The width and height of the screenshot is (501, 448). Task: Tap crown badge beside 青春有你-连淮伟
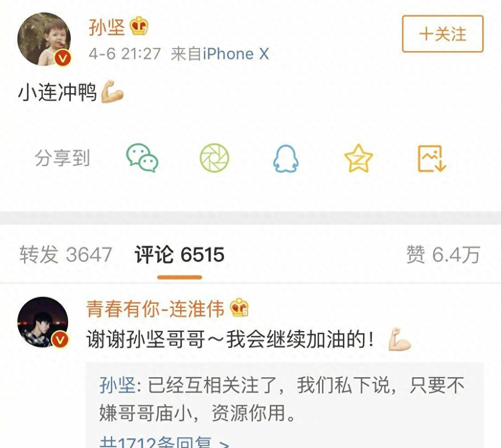(x=239, y=307)
